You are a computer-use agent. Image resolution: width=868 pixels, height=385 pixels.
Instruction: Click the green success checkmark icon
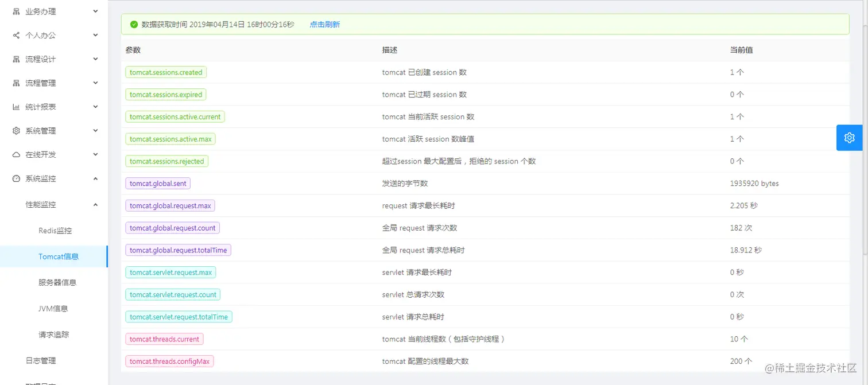(133, 24)
